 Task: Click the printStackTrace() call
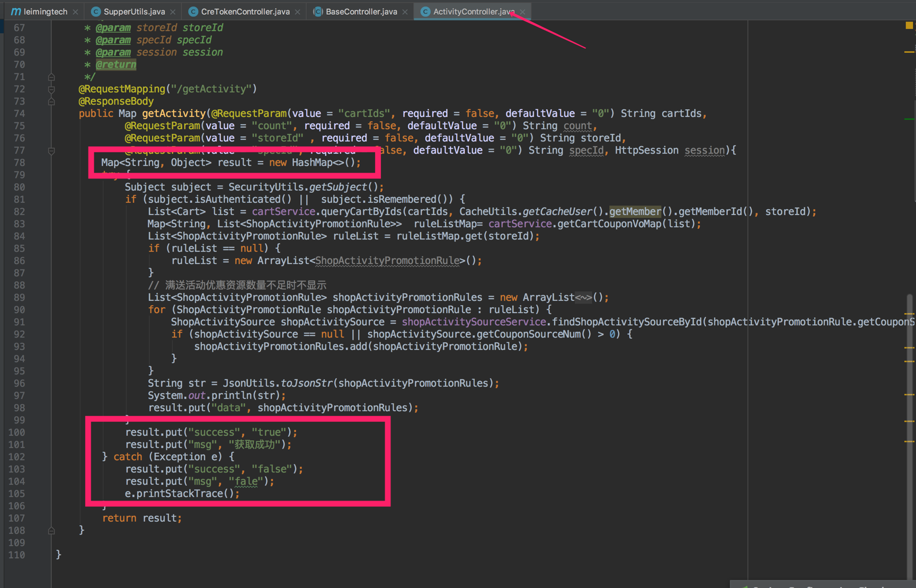pos(185,493)
